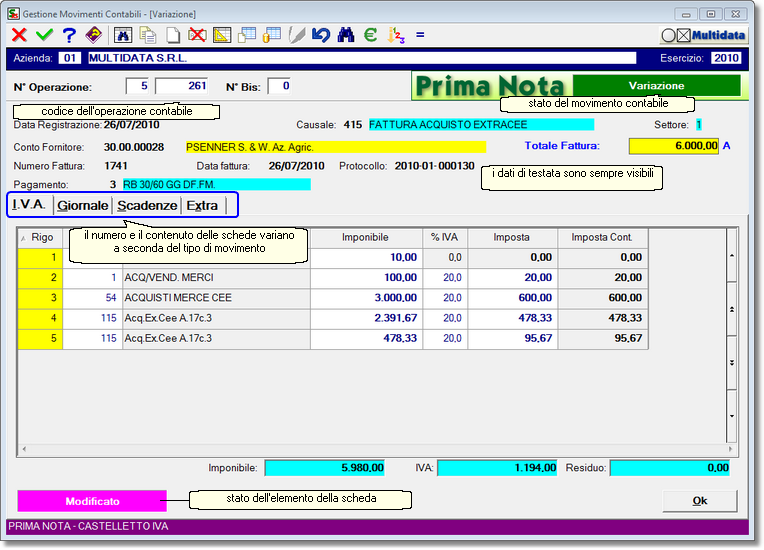
Task: Click the green checkmark confirm icon
Action: [44, 35]
